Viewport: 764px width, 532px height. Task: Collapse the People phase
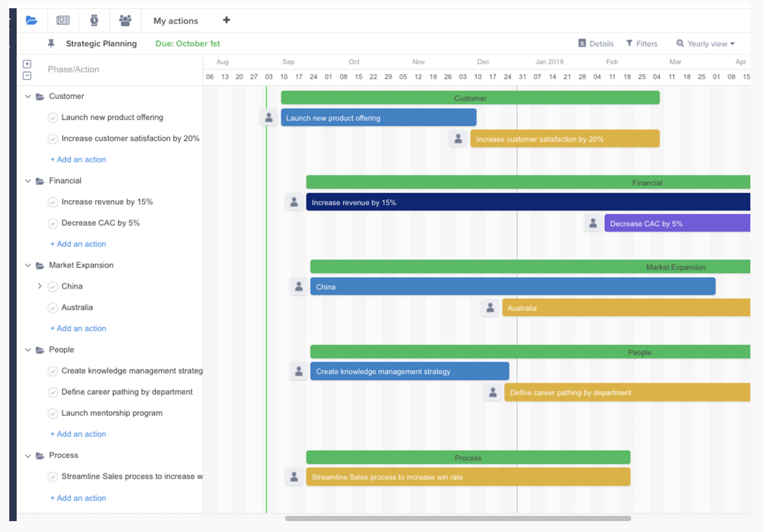click(x=28, y=350)
